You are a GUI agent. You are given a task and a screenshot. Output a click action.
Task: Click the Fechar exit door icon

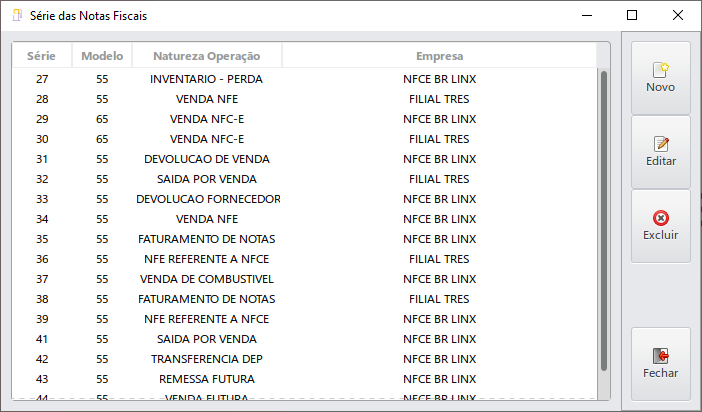coord(660,355)
